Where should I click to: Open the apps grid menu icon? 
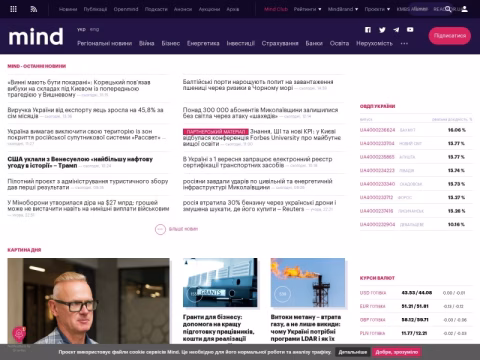point(13,9)
